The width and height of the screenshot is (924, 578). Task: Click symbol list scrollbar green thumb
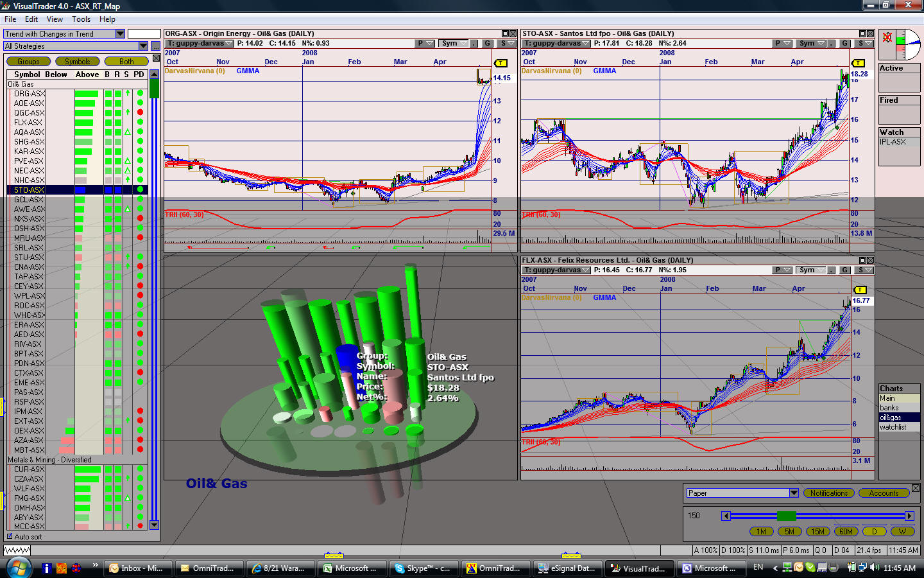[x=154, y=89]
